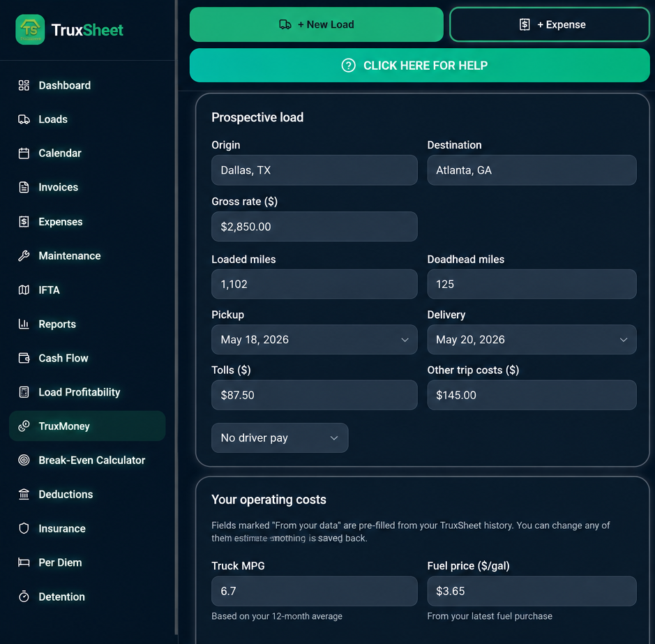
Task: Open Calendar from sidebar
Action: (x=87, y=153)
